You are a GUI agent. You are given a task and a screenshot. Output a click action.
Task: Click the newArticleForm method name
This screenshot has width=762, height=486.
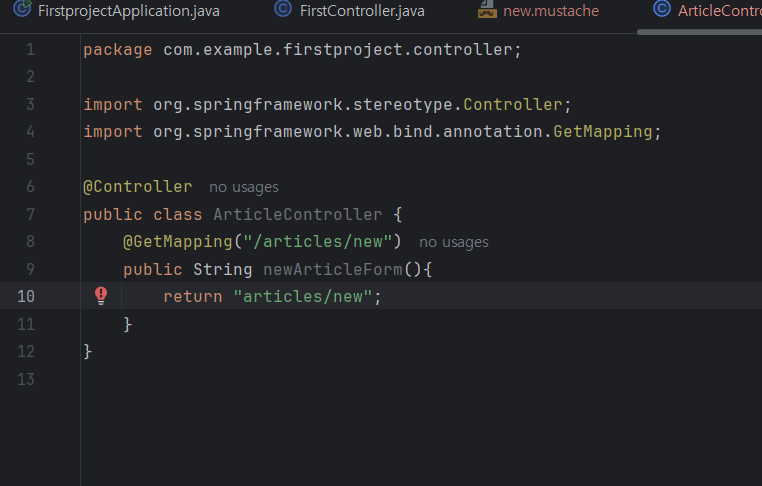[333, 269]
